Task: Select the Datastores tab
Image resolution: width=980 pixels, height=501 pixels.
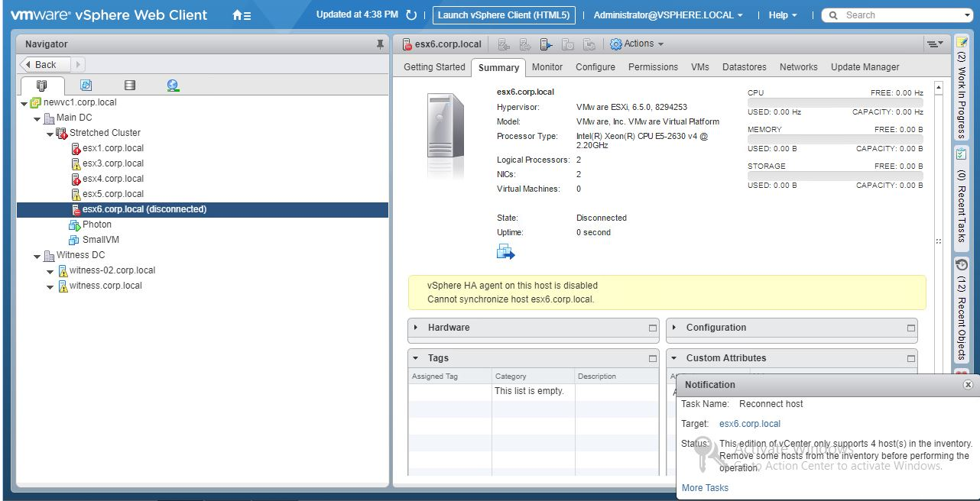Action: point(743,67)
